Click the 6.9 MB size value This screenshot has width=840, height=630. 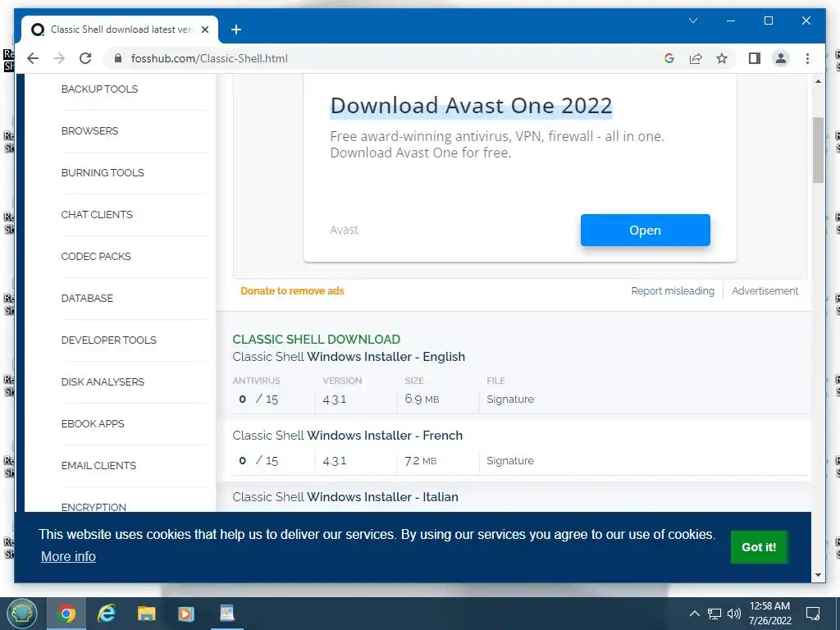click(x=422, y=399)
